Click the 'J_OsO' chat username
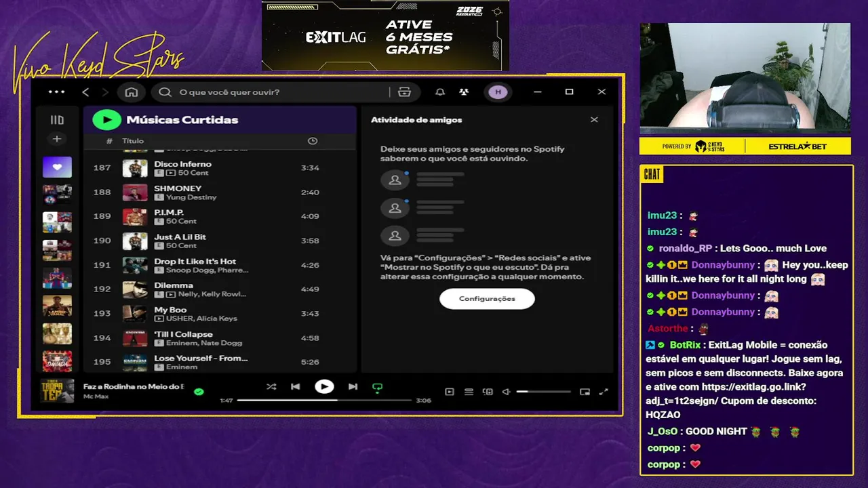This screenshot has width=868, height=488. (x=662, y=432)
